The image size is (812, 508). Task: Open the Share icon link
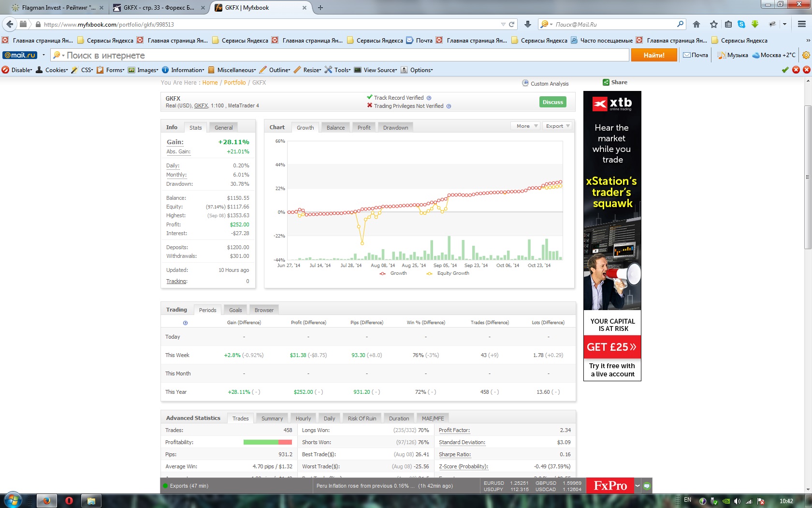tap(606, 82)
